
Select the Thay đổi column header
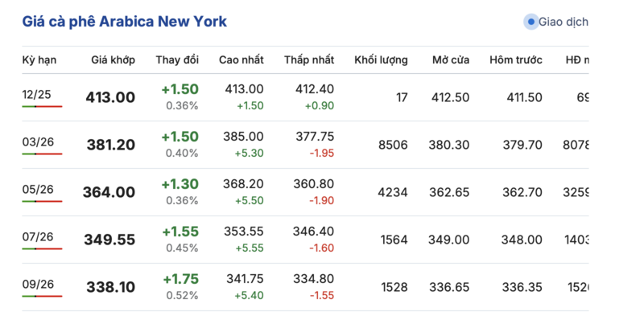pos(176,60)
